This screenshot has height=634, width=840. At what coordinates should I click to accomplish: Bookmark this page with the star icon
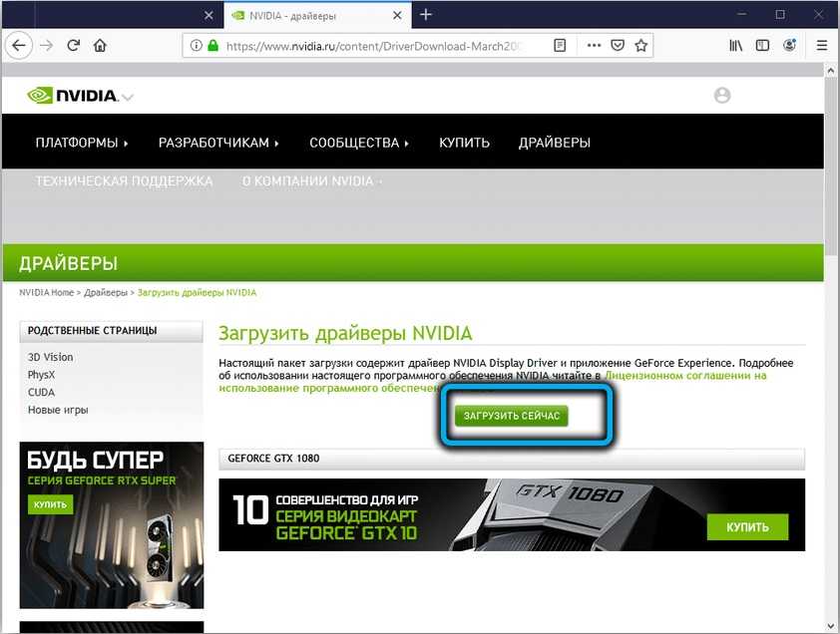[641, 46]
